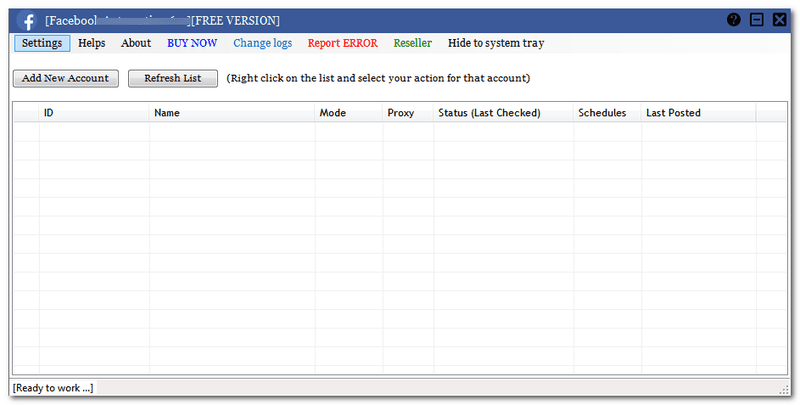
Task: Click the Schedules column header
Action: tap(607, 113)
